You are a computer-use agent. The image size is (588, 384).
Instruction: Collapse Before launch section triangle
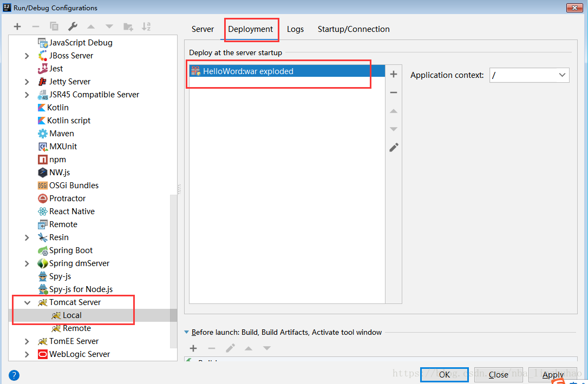click(x=187, y=332)
